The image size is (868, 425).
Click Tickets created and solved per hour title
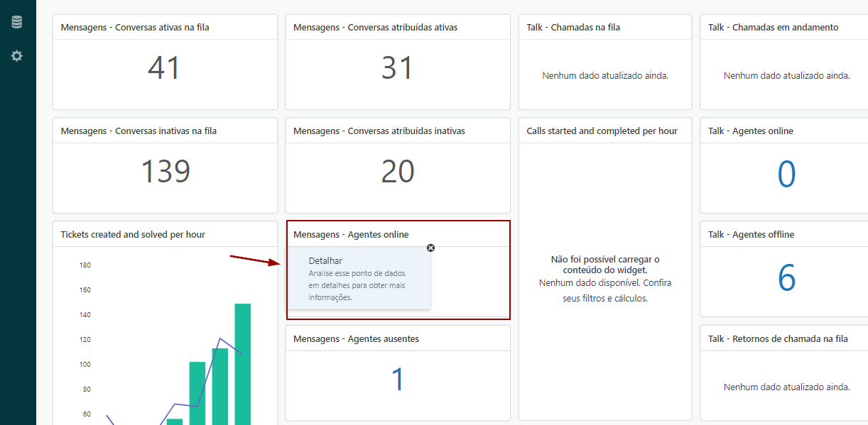133,235
